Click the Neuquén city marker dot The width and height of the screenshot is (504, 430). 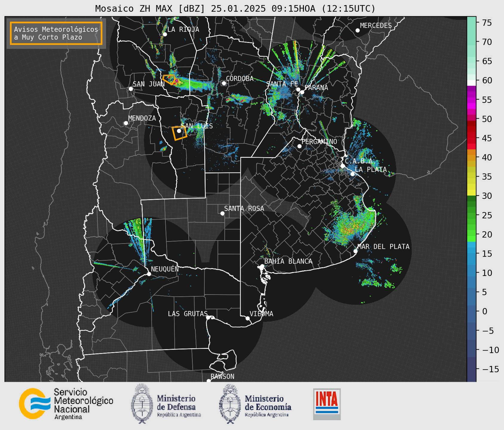[149, 274]
